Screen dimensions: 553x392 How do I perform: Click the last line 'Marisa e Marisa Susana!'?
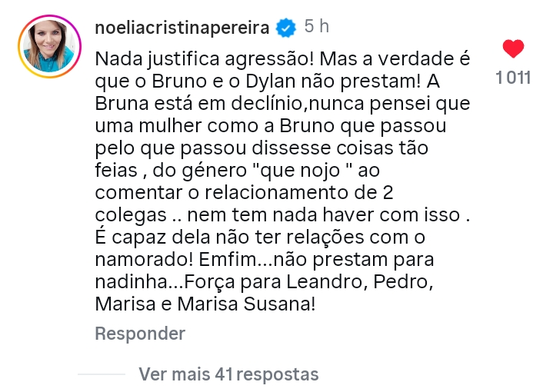point(205,304)
